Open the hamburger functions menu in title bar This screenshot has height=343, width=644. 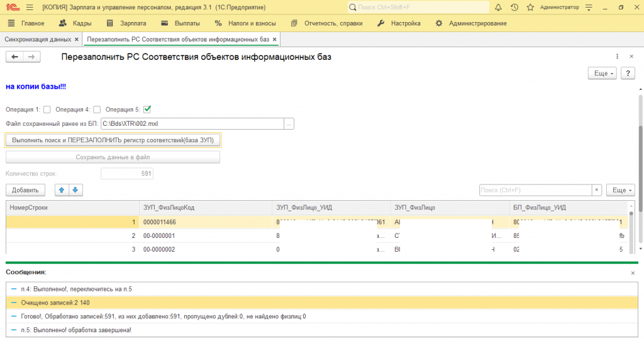click(x=30, y=8)
